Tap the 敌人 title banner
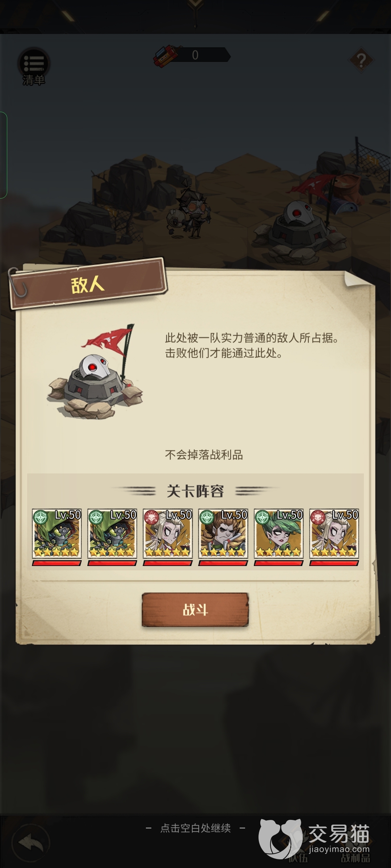 click(x=88, y=284)
